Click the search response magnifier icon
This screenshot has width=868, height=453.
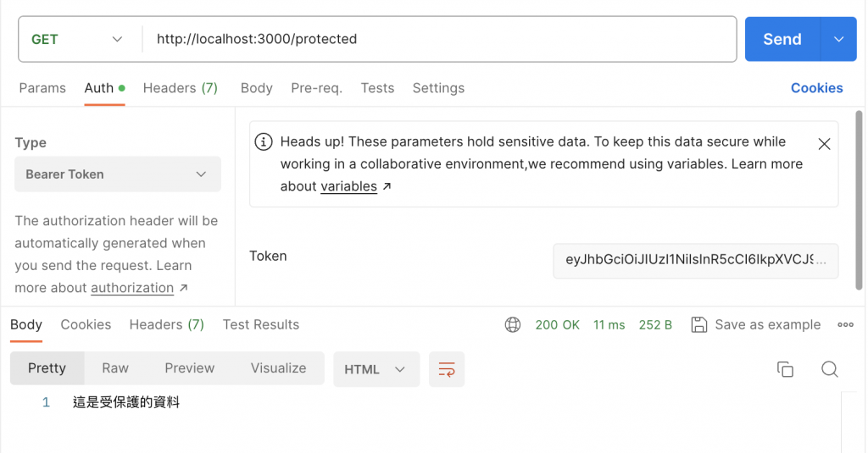[x=830, y=369]
